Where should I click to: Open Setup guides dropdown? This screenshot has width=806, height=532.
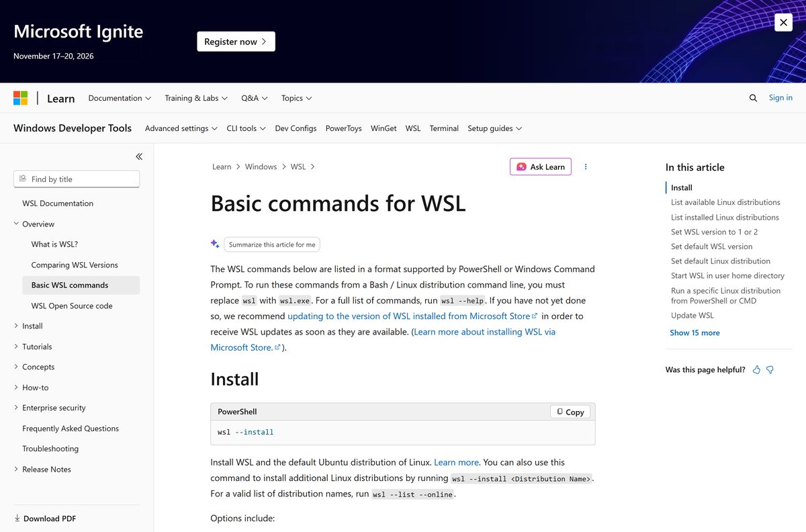[x=495, y=128]
